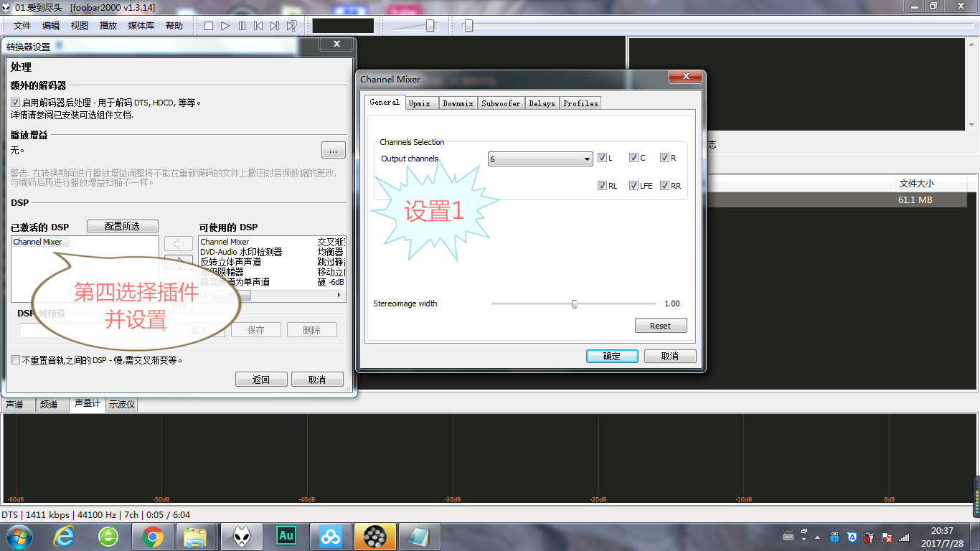
Task: Click the Next track button
Action: pos(275,26)
